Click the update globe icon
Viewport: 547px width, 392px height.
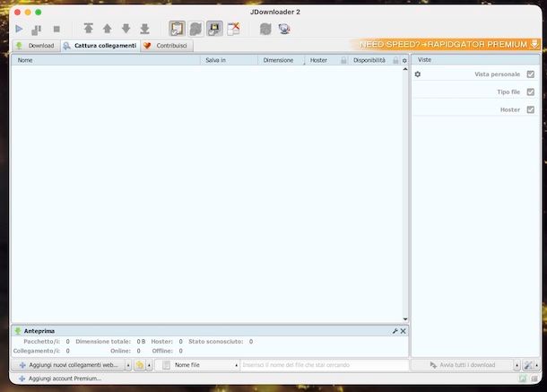point(284,29)
